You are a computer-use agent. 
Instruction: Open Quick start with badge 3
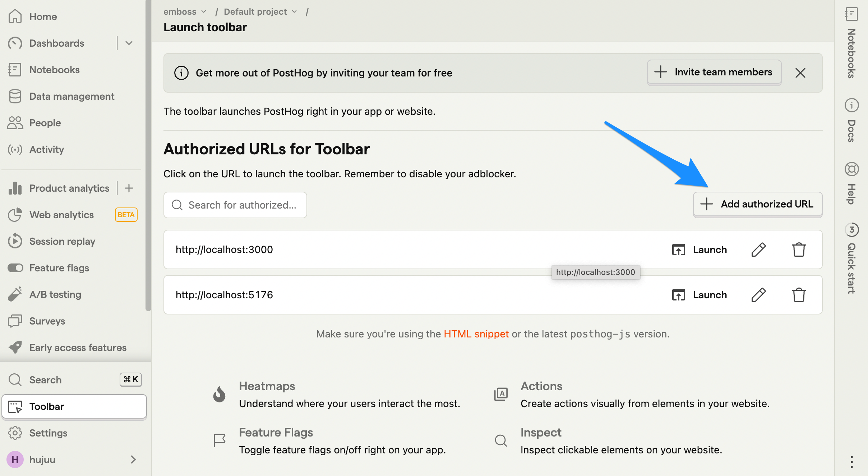pos(851,230)
